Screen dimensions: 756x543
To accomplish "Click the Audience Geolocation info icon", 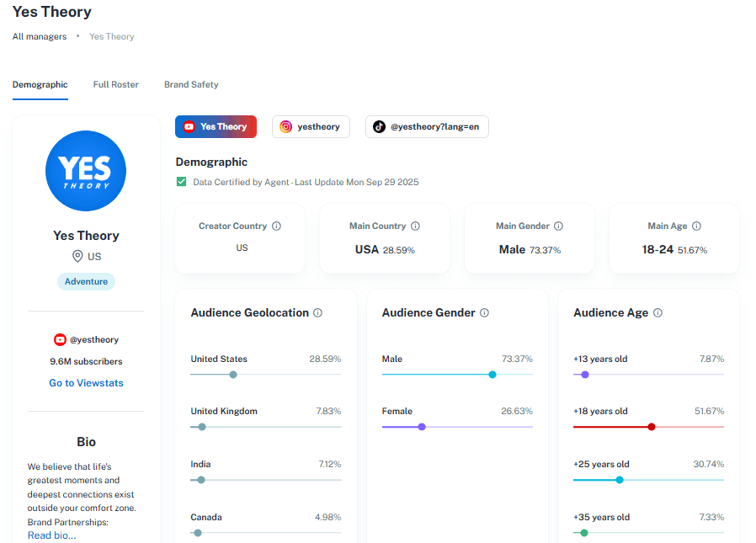I will (317, 313).
